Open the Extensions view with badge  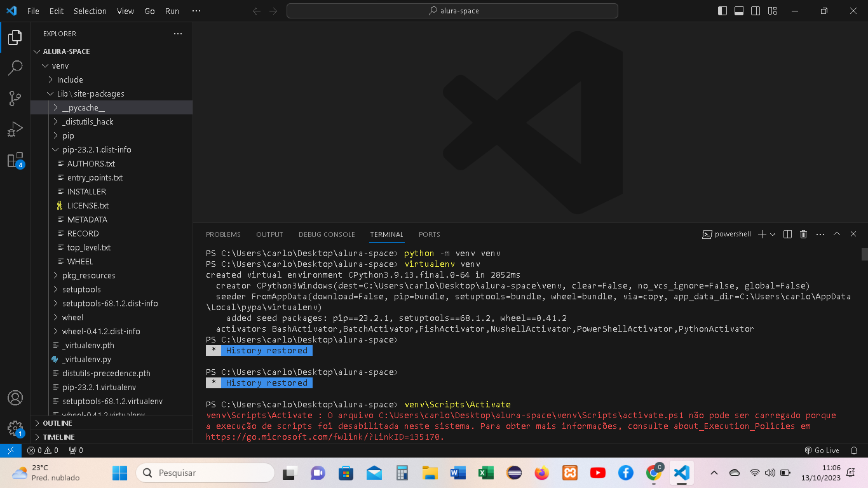[x=15, y=159]
